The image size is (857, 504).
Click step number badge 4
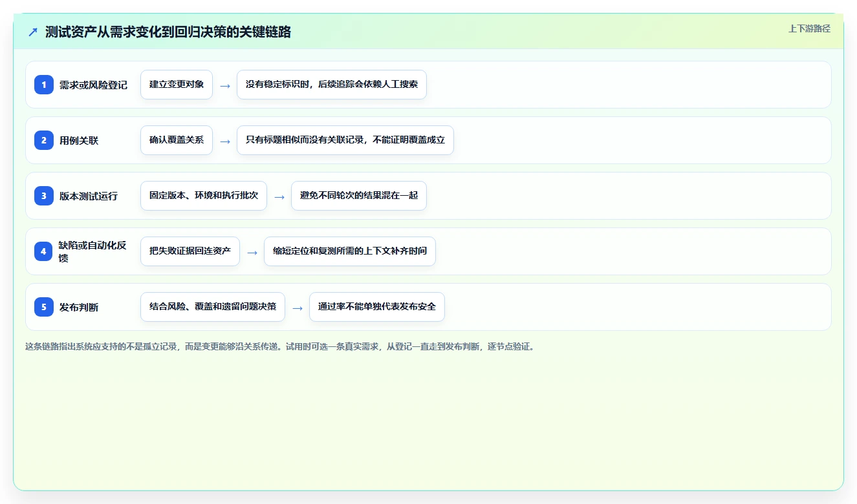[x=44, y=251]
